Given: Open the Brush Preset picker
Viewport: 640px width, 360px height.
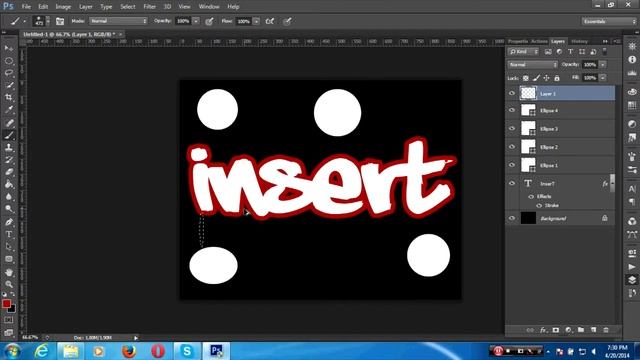Looking at the screenshot, I should click(42, 21).
